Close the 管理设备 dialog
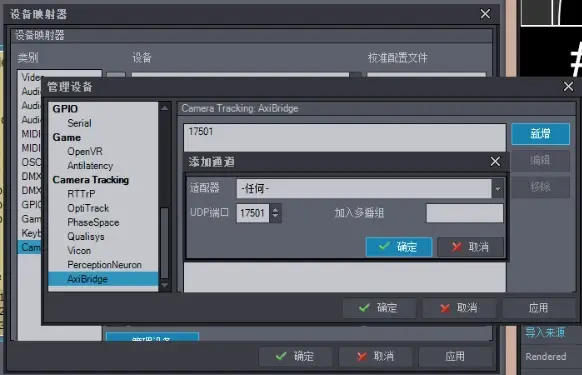 tap(568, 87)
